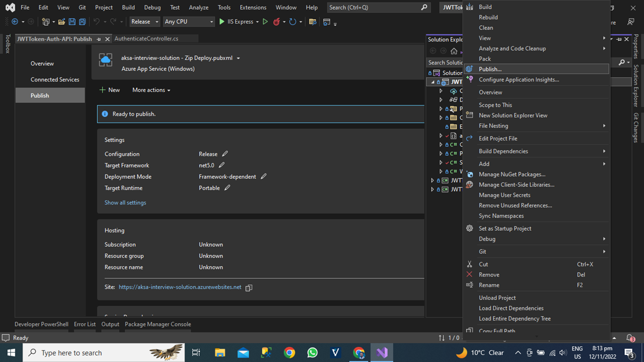
Task: Click the copy icon next to the Site URL
Action: click(249, 287)
